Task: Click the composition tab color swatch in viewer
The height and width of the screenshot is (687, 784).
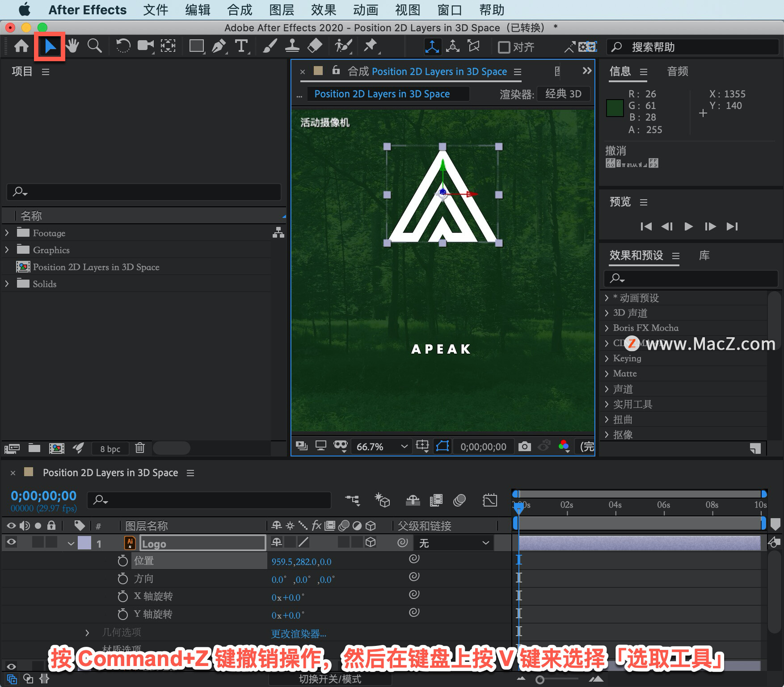Action: click(x=318, y=71)
